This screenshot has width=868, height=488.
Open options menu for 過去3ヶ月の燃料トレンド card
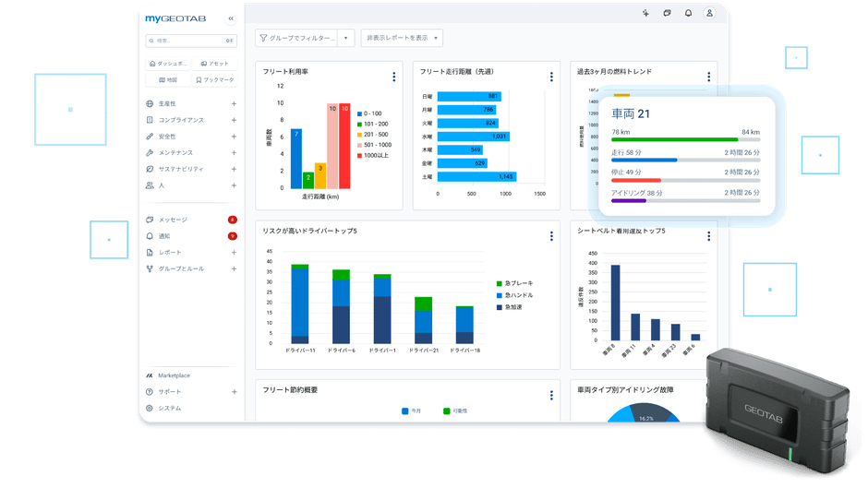(x=708, y=77)
